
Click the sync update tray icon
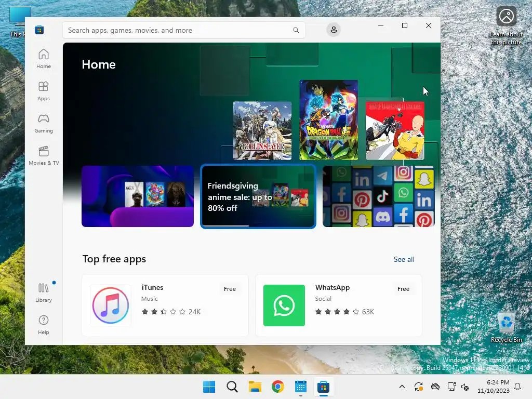click(419, 387)
